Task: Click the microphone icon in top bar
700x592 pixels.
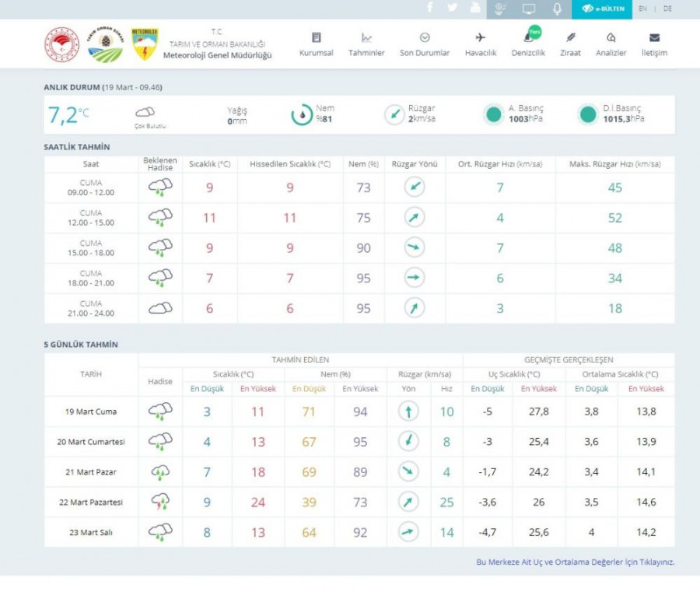Action: tap(557, 9)
